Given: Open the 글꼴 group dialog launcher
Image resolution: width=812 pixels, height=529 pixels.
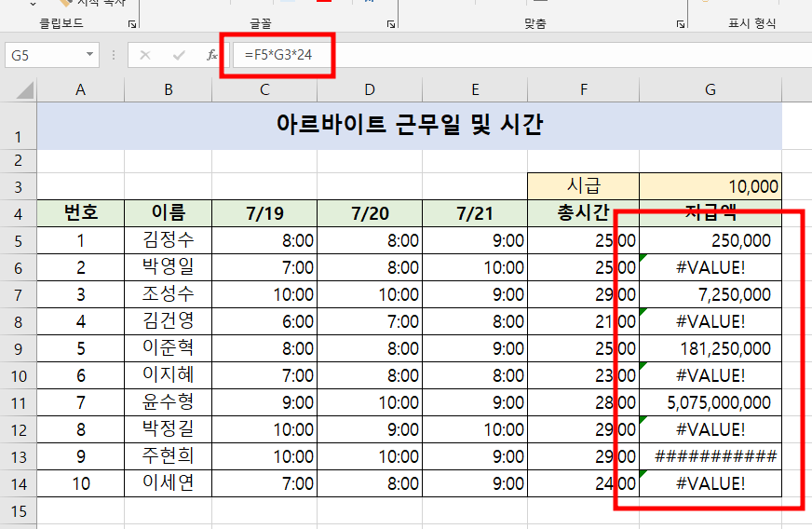Looking at the screenshot, I should tap(391, 24).
